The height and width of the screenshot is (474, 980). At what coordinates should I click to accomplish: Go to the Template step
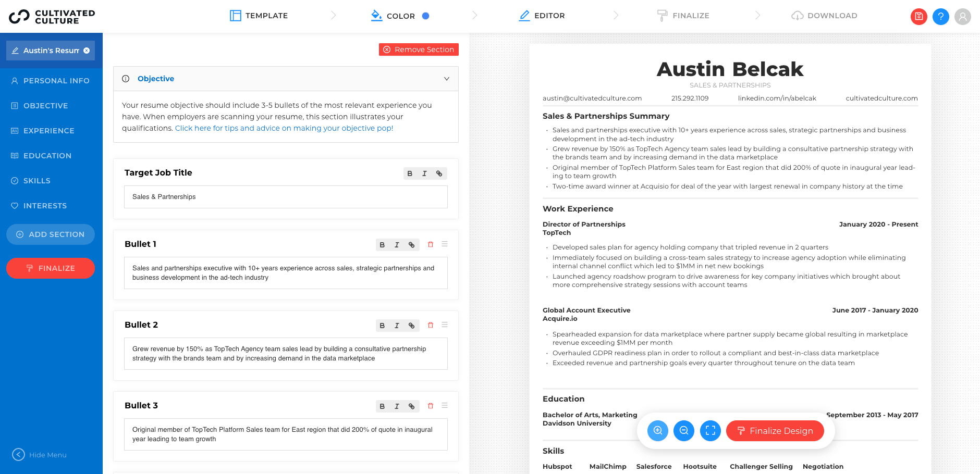[x=259, y=16]
